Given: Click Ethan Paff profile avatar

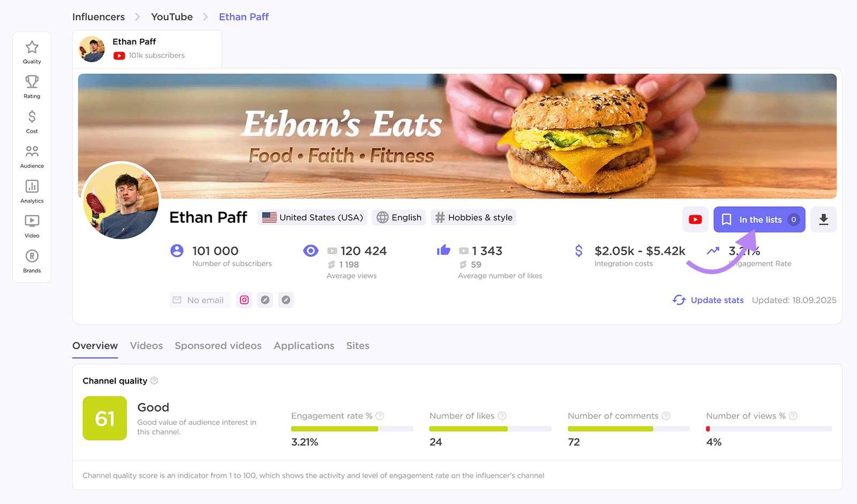Looking at the screenshot, I should click(x=122, y=201).
